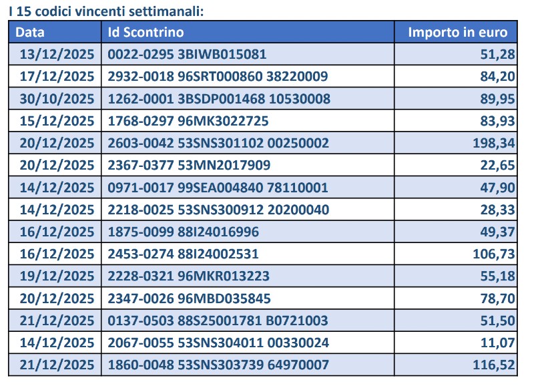This screenshot has height=392, width=534.
Task: Click the "Id Scontrino" column header
Action: 146,32
